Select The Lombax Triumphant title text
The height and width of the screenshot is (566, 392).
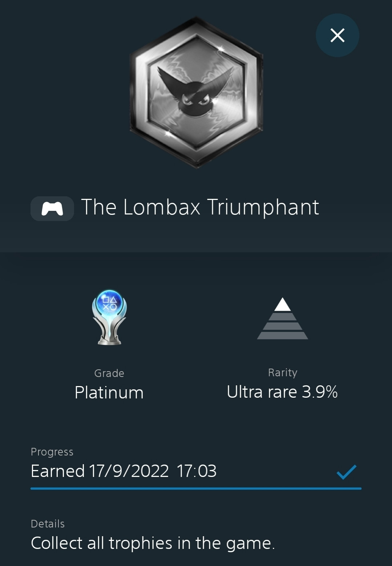pos(200,207)
